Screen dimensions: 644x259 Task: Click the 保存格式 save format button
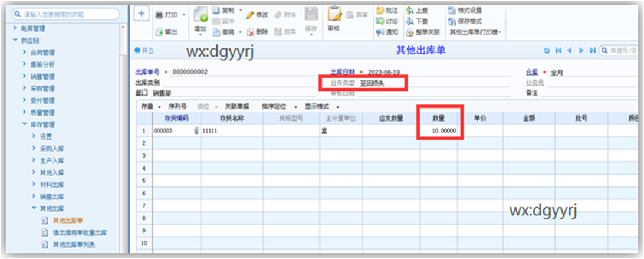pyautogui.click(x=465, y=21)
